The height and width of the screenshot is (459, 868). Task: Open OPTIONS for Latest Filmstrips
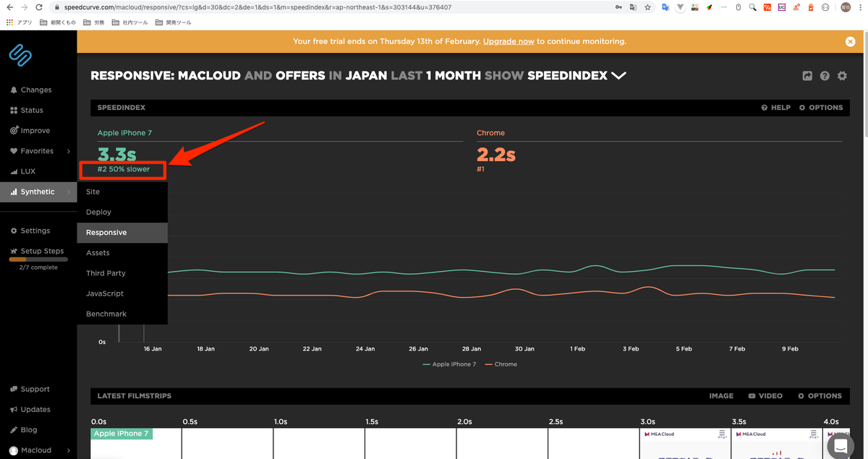(820, 396)
